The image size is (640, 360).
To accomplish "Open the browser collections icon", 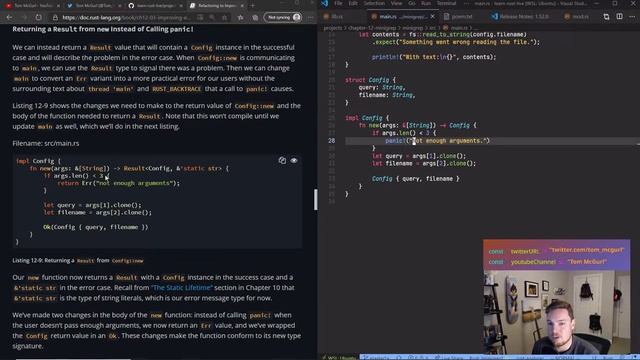I will click(255, 18).
